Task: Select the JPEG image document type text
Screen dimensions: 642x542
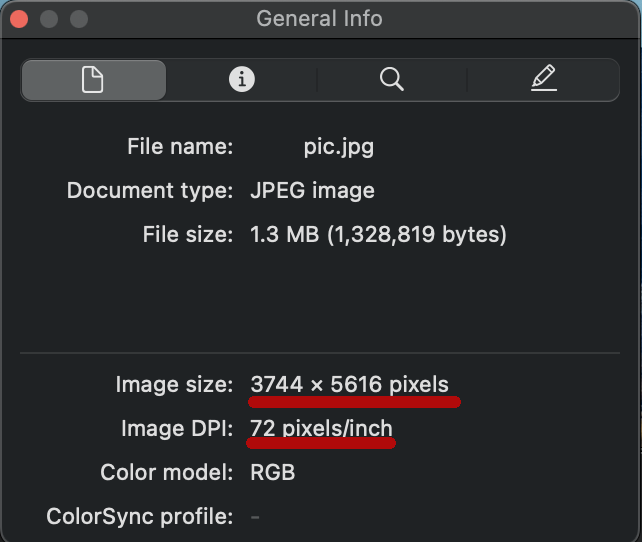Action: (x=312, y=190)
